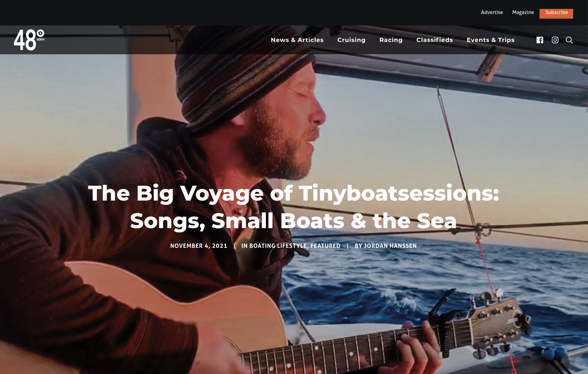The width and height of the screenshot is (588, 374).
Task: Click the orange Subscribe button
Action: pyautogui.click(x=556, y=13)
